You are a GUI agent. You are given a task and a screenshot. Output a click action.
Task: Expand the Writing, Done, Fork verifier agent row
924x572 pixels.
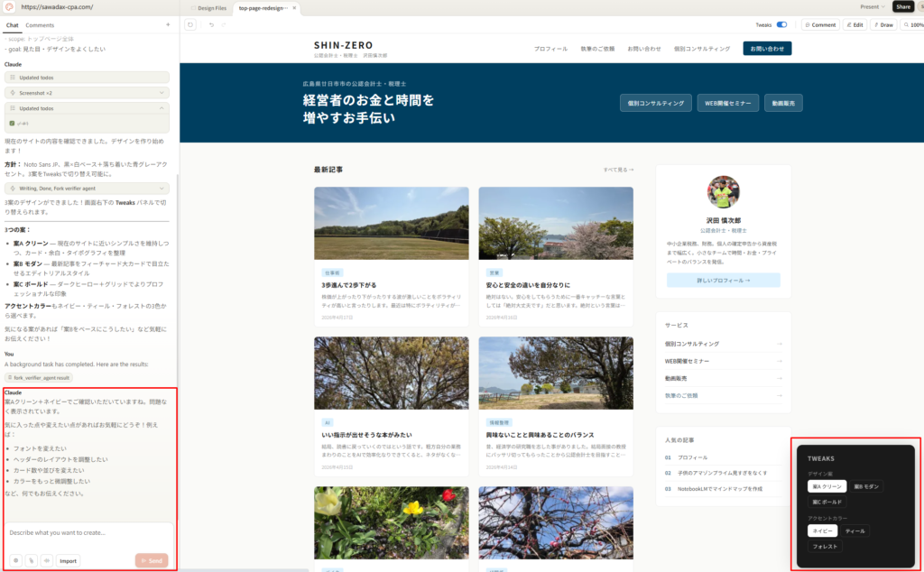click(87, 188)
